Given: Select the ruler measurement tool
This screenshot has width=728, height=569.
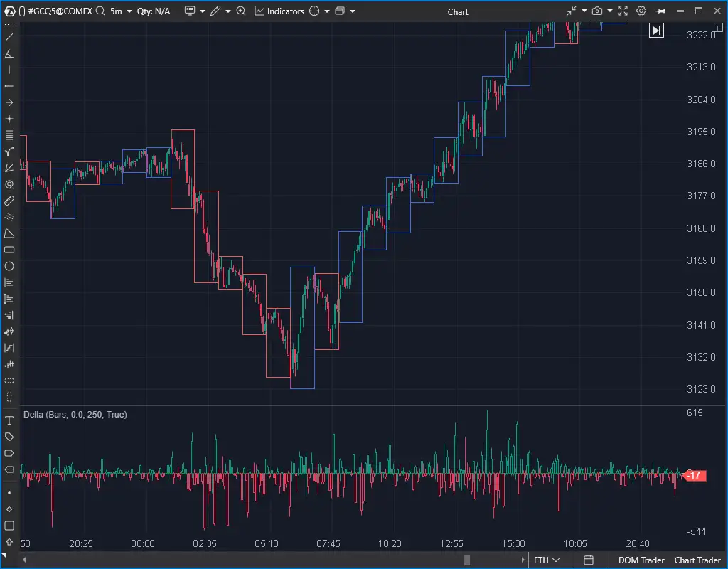Looking at the screenshot, I should point(9,201).
